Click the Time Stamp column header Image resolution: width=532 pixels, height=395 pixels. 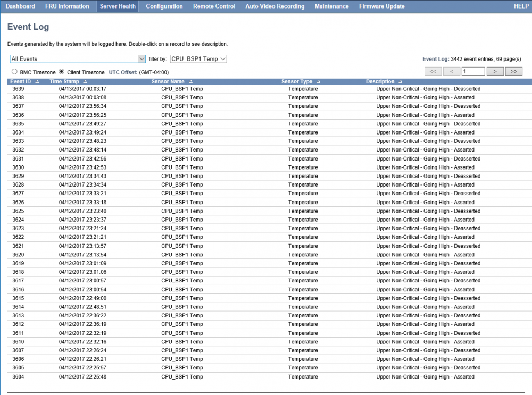coord(64,82)
